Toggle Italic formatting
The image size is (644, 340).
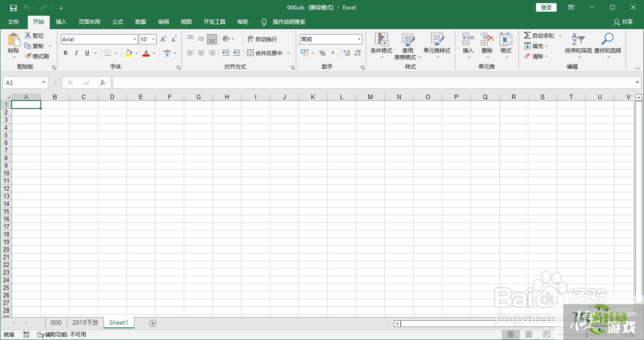(x=76, y=53)
